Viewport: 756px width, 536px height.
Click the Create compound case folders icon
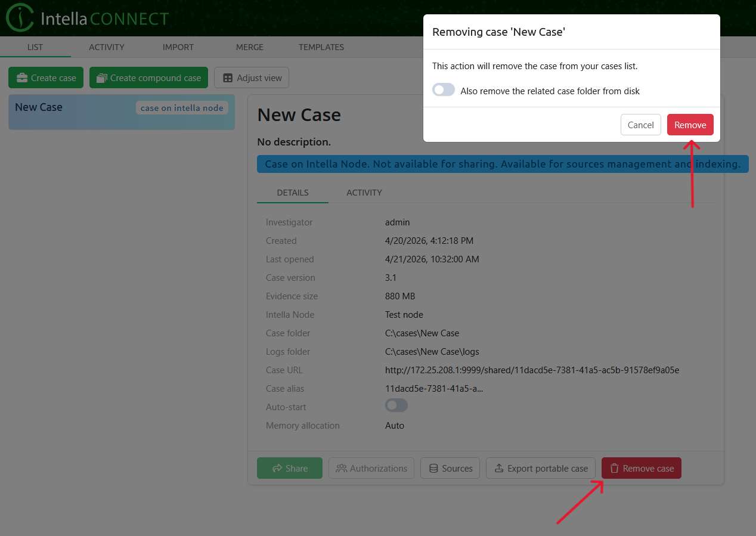pos(101,78)
